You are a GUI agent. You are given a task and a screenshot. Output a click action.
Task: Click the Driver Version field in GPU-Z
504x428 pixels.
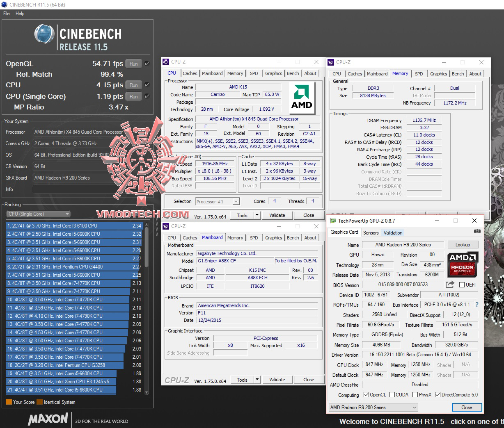coord(420,355)
